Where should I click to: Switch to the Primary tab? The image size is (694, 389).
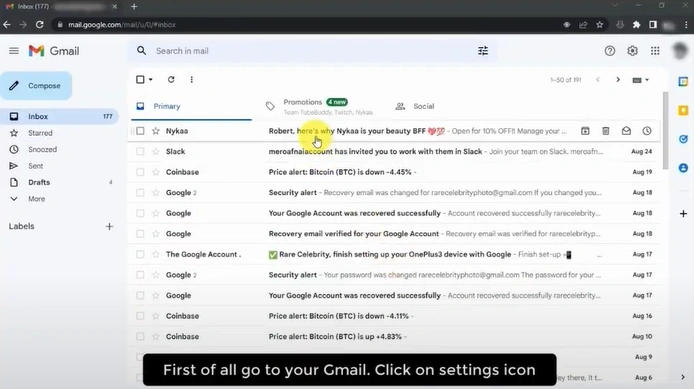(191, 106)
